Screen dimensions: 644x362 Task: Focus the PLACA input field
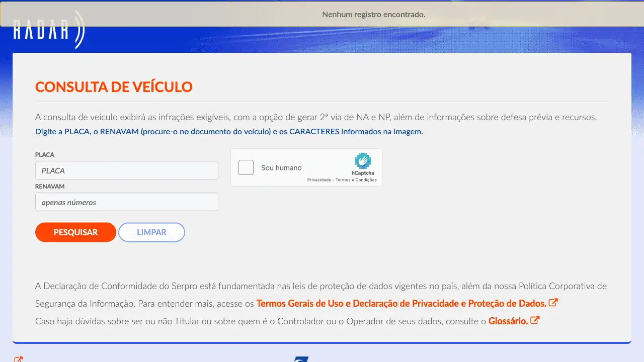click(126, 170)
